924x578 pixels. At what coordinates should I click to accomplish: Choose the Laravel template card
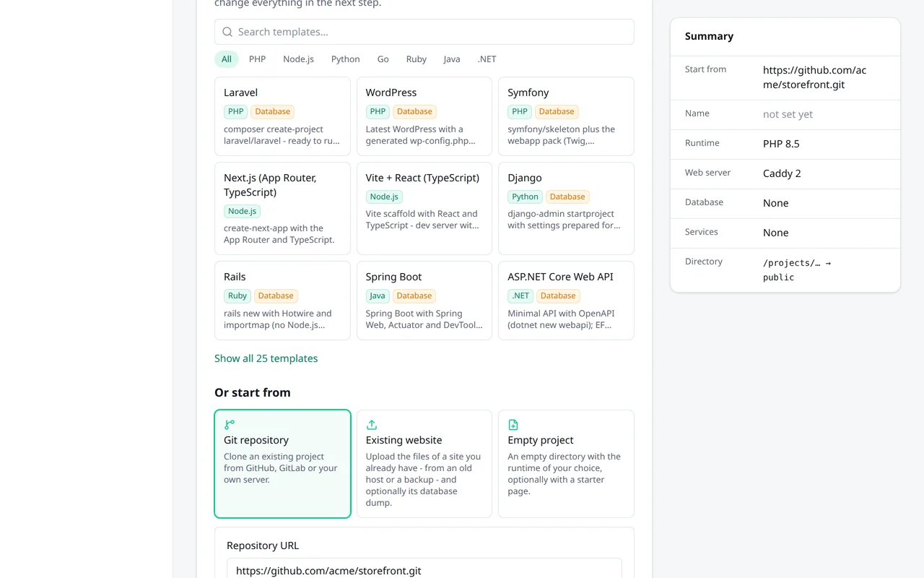(282, 116)
